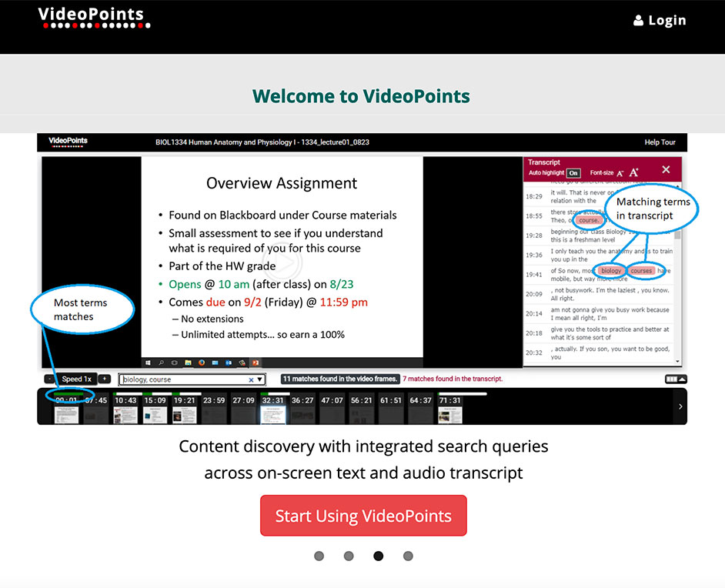Open the 23:59 timeline thumbnail
The width and height of the screenshot is (725, 588).
click(x=214, y=409)
